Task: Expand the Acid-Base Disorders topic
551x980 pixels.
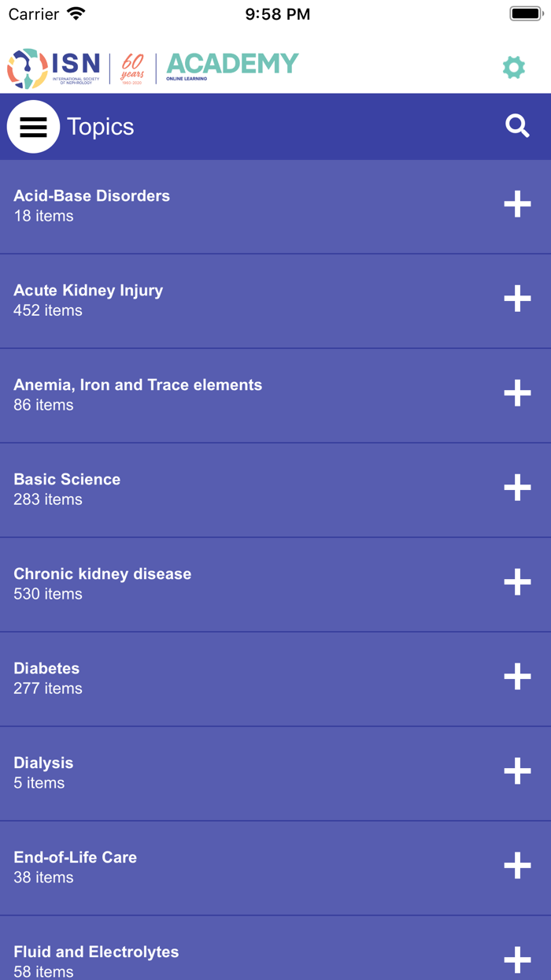Action: [x=517, y=204]
